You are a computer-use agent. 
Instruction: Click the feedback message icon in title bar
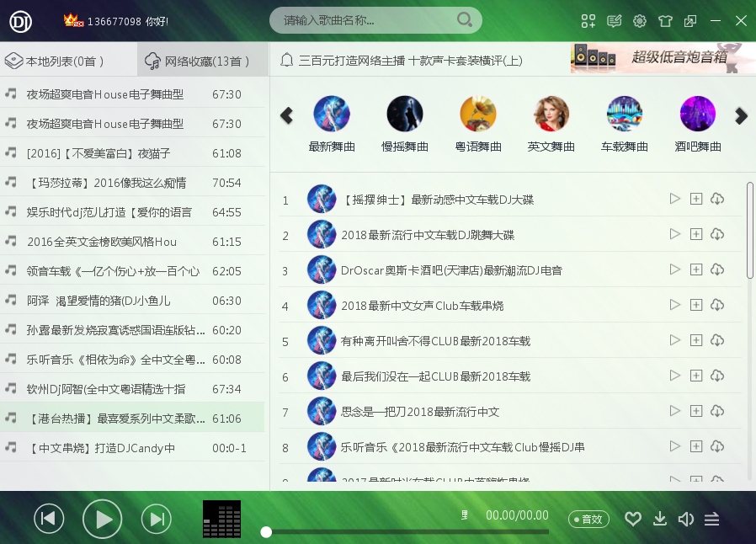click(615, 21)
